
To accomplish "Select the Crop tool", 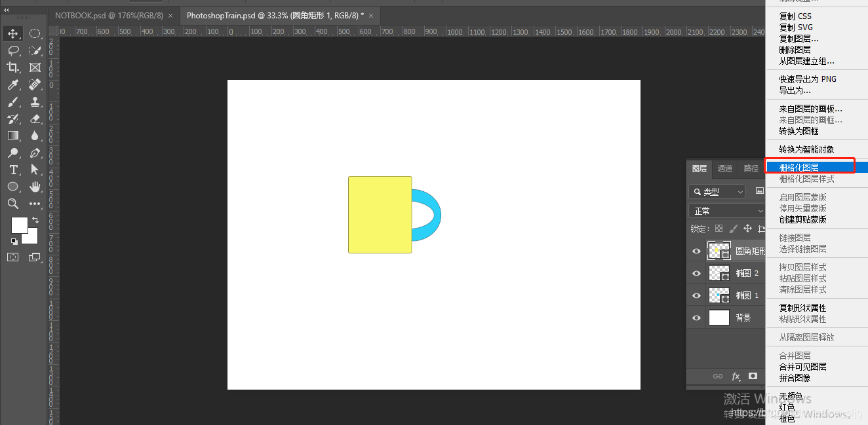I will (13, 67).
